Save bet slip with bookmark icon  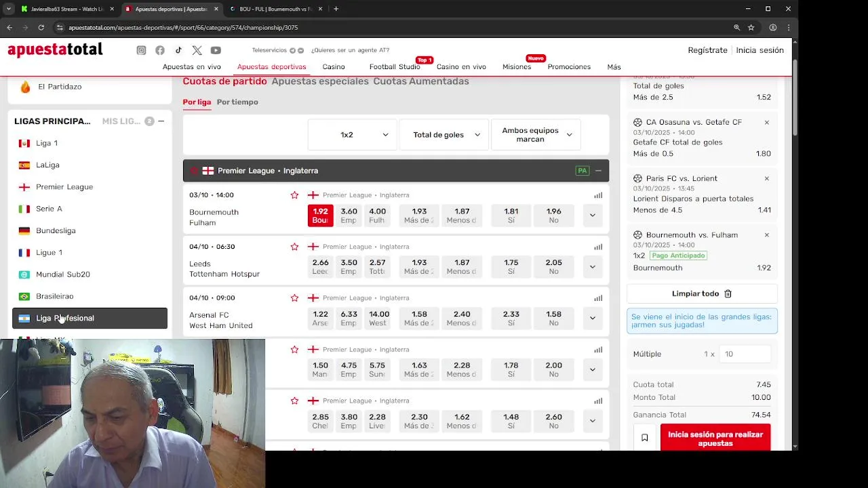(x=645, y=438)
